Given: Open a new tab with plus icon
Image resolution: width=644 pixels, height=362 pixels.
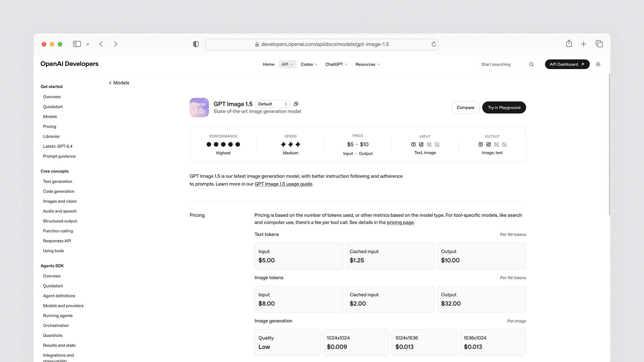Looking at the screenshot, I should (x=584, y=44).
